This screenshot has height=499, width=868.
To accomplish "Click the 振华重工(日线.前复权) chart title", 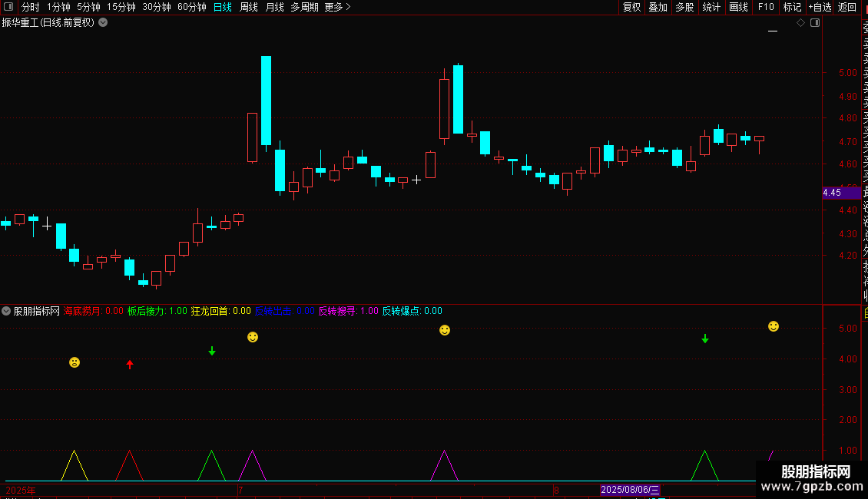I will coord(48,23).
